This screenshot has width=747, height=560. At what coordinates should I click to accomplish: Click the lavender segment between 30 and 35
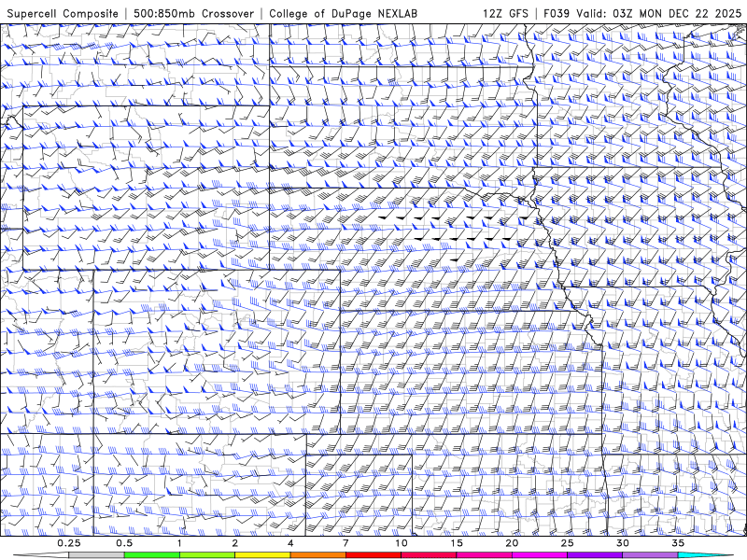(650, 555)
